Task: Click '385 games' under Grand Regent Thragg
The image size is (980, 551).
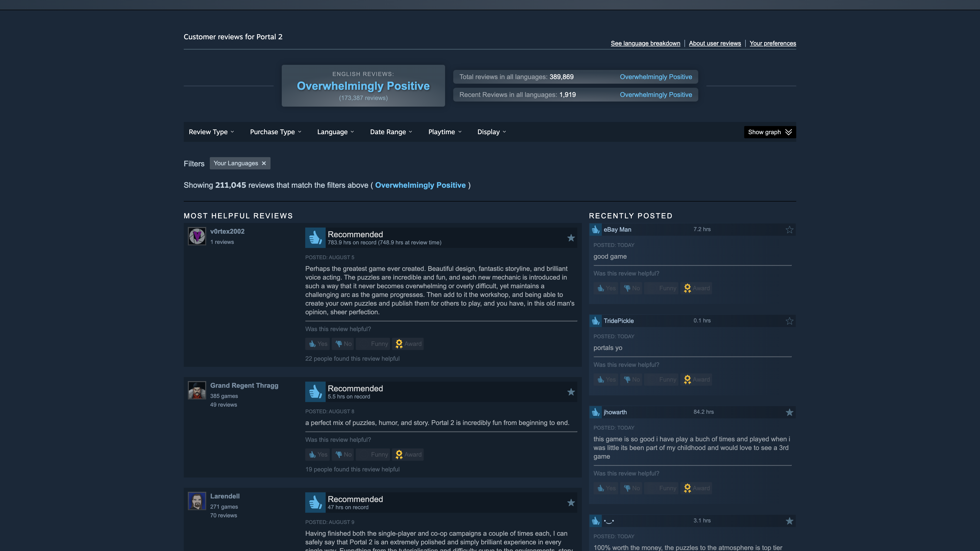Action: point(224,396)
